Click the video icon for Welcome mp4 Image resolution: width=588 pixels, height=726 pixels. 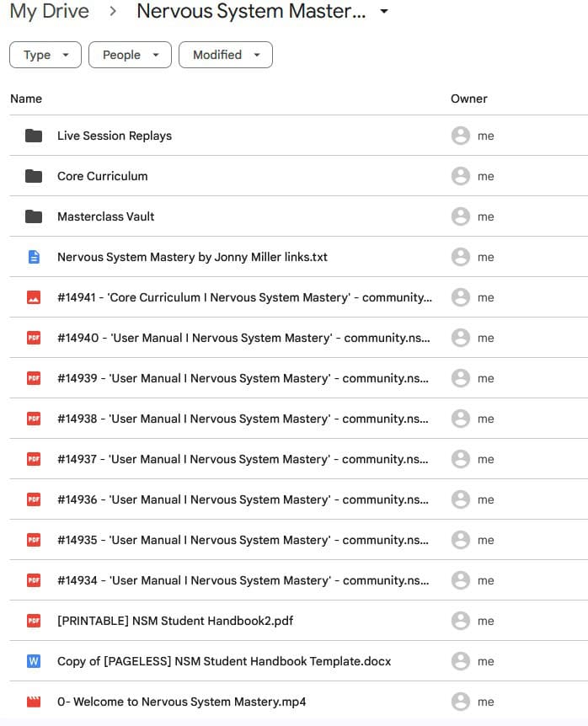coord(34,702)
